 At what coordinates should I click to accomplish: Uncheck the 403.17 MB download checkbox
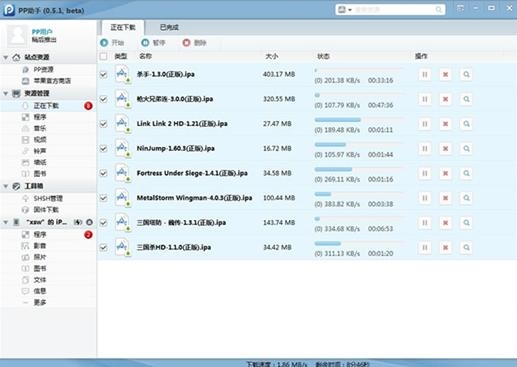[103, 74]
